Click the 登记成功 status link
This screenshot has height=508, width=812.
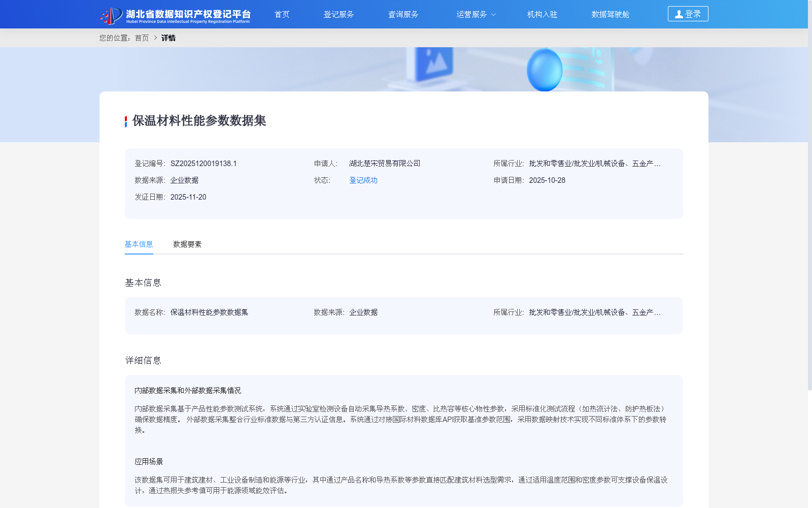(x=363, y=180)
